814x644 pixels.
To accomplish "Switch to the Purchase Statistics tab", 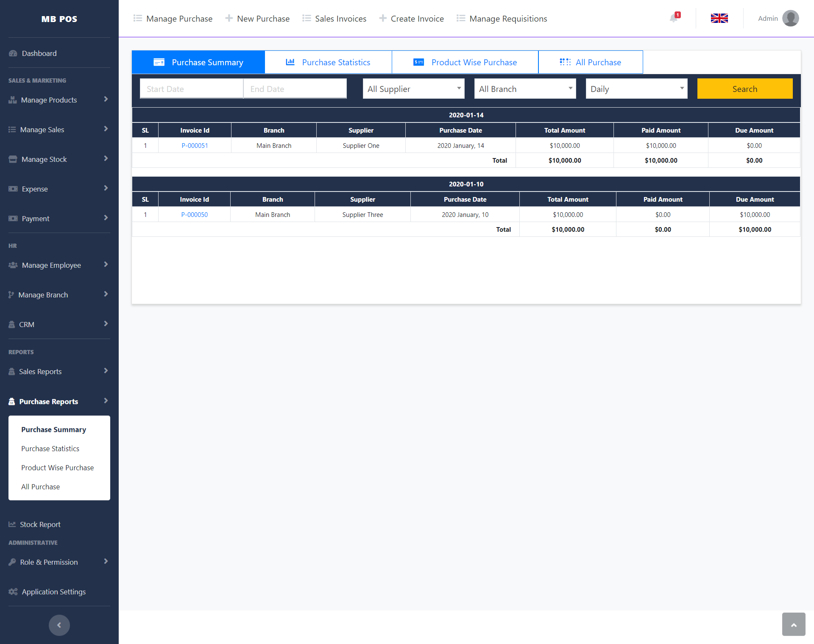I will tap(328, 62).
